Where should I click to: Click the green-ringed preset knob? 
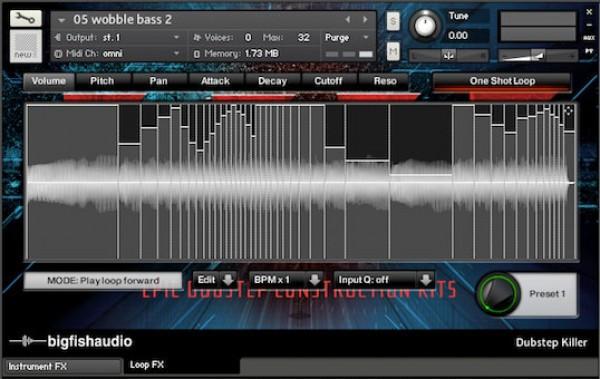(498, 294)
